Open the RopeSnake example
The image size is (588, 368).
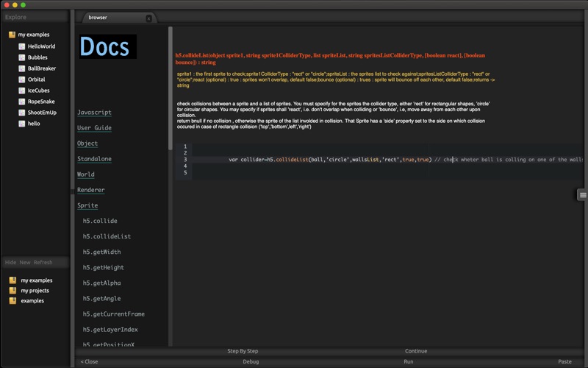tap(41, 102)
